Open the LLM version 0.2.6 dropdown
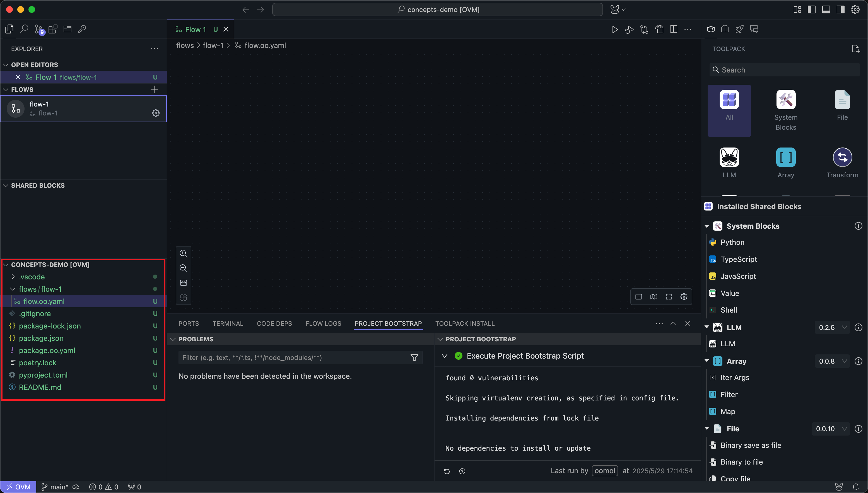Image resolution: width=868 pixels, height=493 pixels. click(832, 327)
